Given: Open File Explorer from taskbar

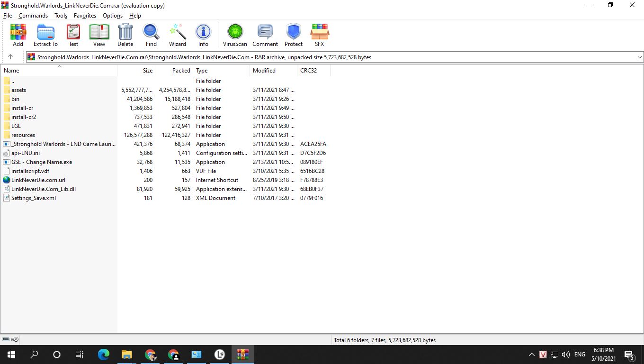Looking at the screenshot, I should (126, 355).
